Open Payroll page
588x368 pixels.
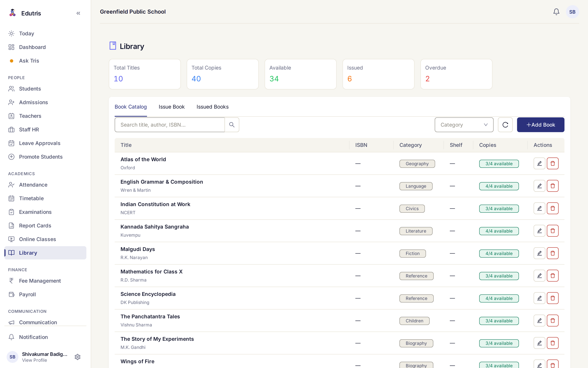click(45, 294)
